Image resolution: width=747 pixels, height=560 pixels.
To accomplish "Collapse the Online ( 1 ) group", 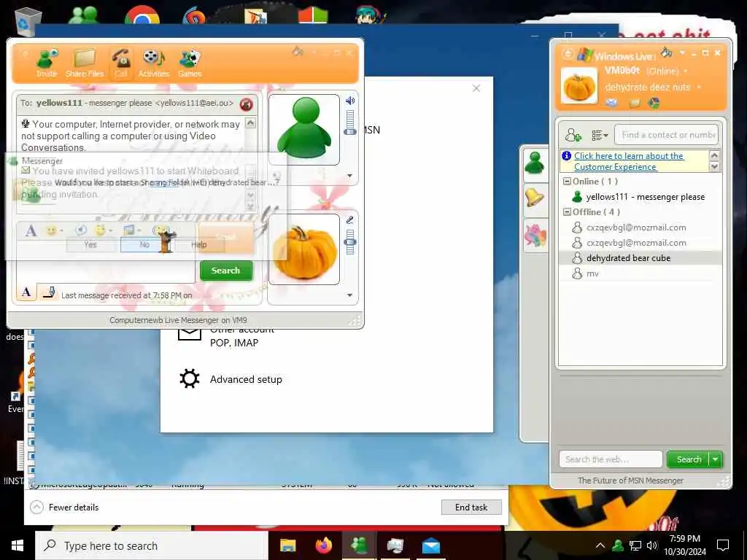I will 567,181.
